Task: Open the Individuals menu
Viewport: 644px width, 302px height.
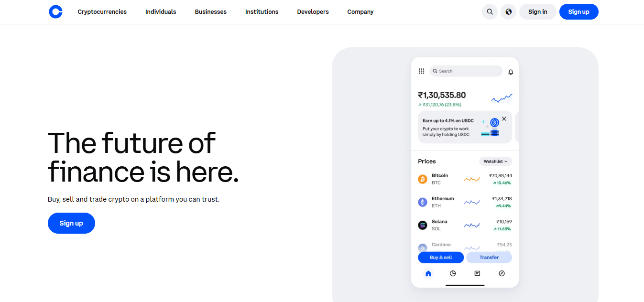Action: point(161,12)
